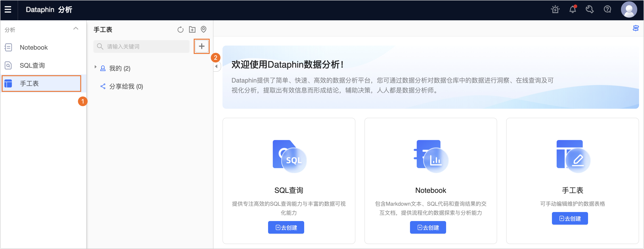Click 去创建 under Notebook card
This screenshot has height=249, width=644.
point(428,227)
